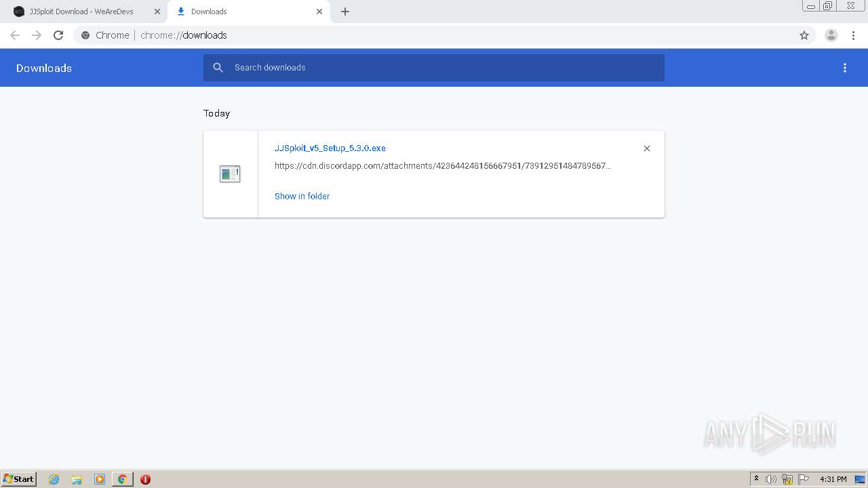Close the JJSploit Download tab
868x488 pixels.
tap(157, 12)
